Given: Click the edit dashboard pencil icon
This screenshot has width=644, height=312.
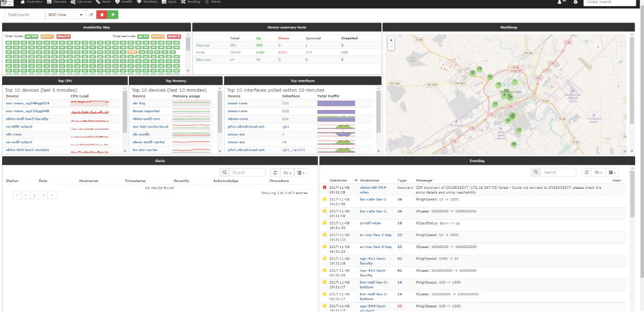Looking at the screenshot, I should coord(91,15).
